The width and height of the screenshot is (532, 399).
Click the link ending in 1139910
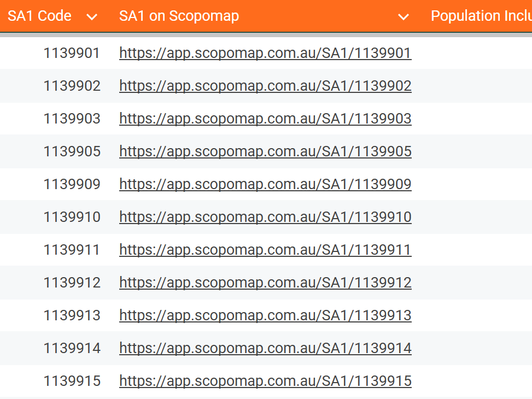click(x=265, y=217)
